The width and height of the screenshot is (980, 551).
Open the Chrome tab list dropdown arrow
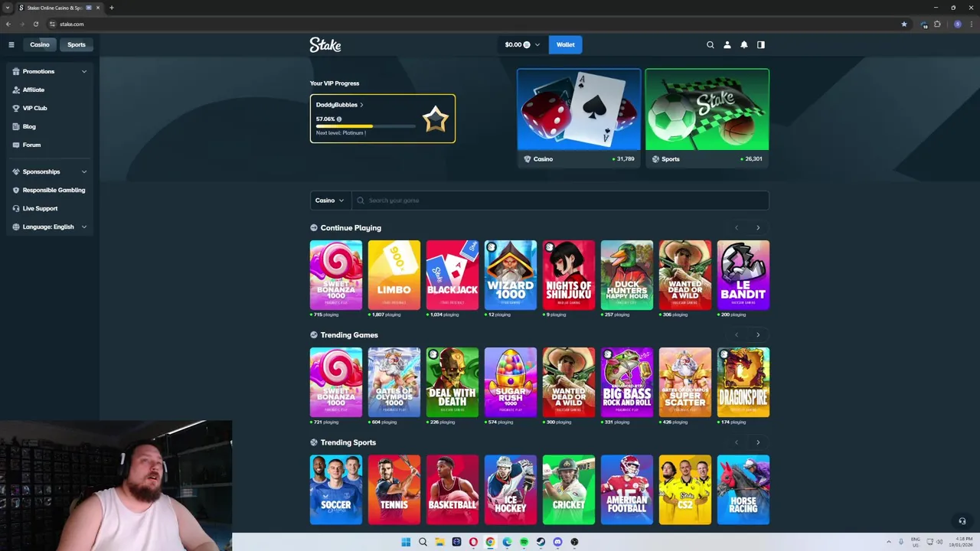[8, 8]
